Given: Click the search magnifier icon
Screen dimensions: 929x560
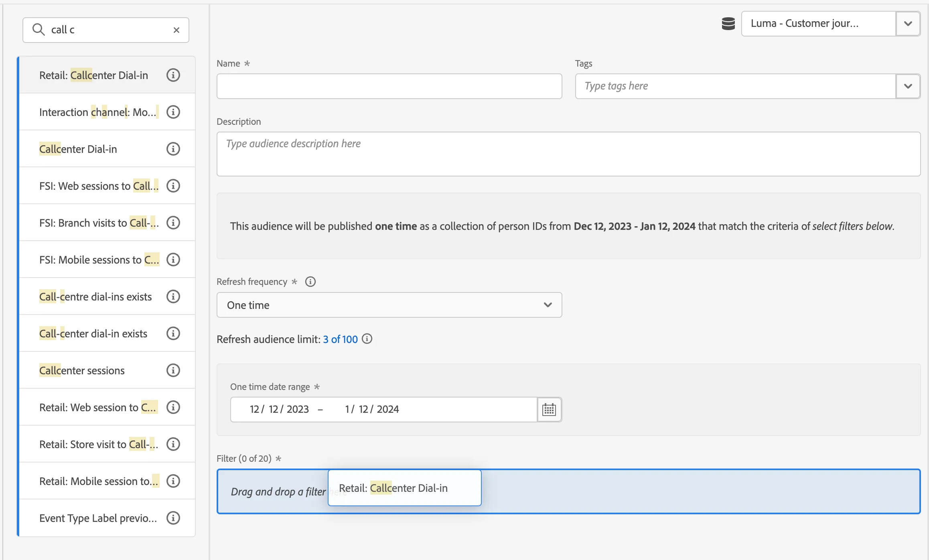Looking at the screenshot, I should coord(38,29).
